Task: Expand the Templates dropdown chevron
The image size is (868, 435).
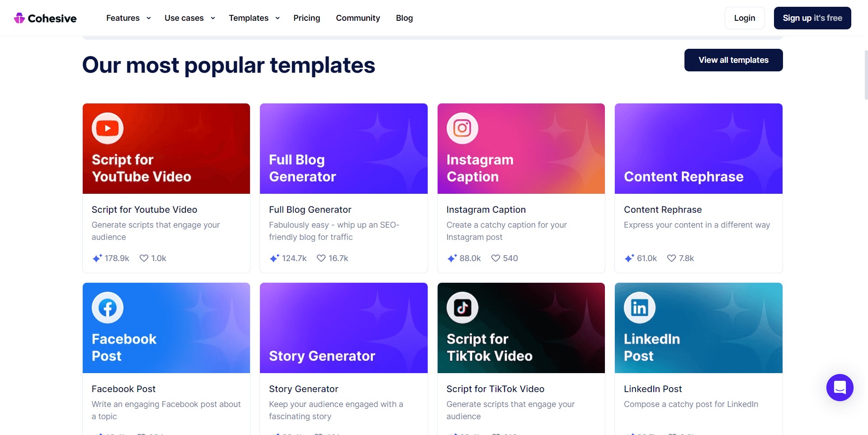Action: point(278,18)
